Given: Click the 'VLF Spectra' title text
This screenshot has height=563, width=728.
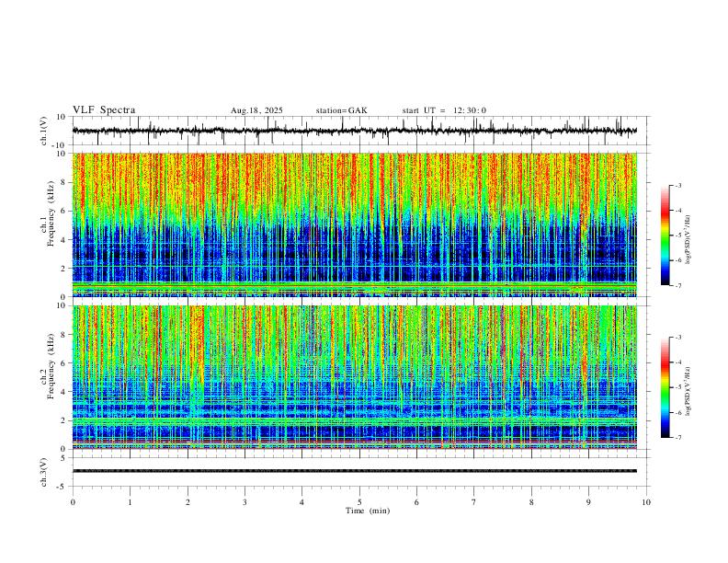Looking at the screenshot, I should point(104,110).
